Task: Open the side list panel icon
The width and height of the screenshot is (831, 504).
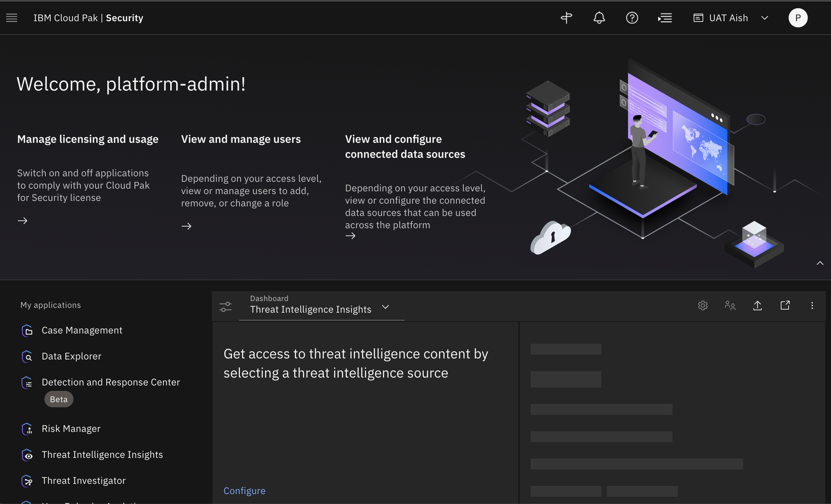Action: 665,18
